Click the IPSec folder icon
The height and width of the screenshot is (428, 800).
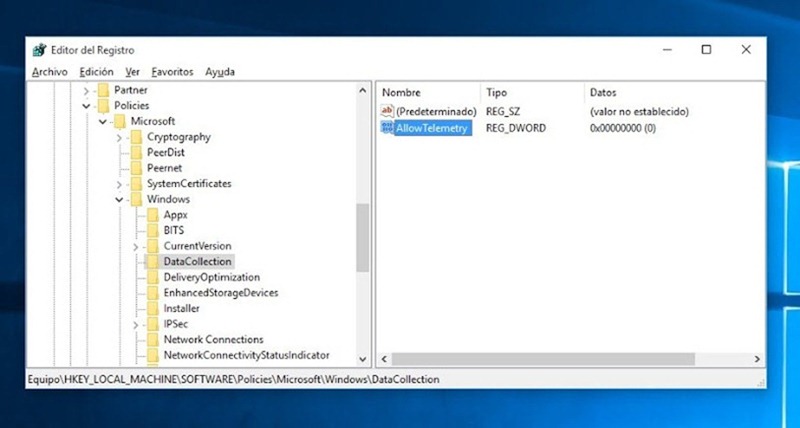153,324
